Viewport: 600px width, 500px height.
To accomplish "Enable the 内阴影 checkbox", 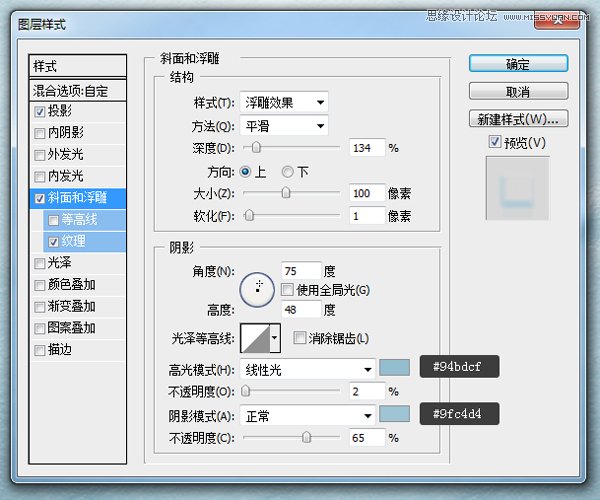I will (x=40, y=133).
